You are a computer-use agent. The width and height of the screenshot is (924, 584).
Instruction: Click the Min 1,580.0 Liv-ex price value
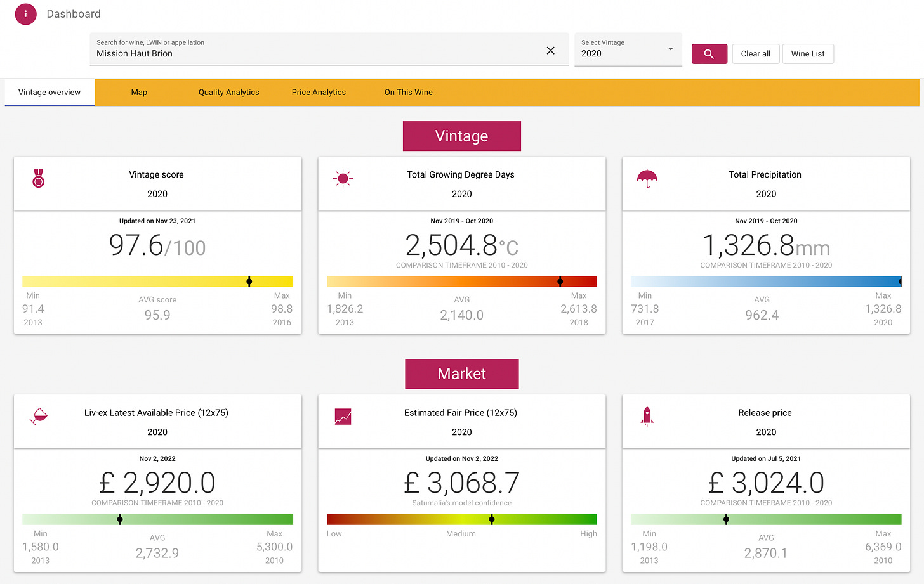[x=40, y=547]
